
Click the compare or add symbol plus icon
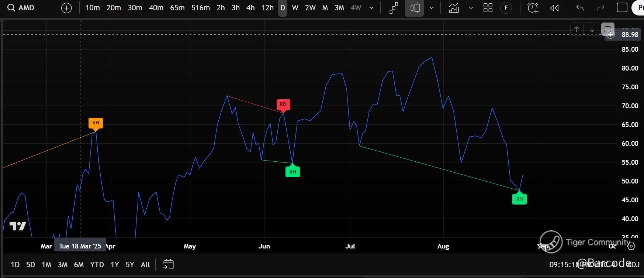point(66,8)
